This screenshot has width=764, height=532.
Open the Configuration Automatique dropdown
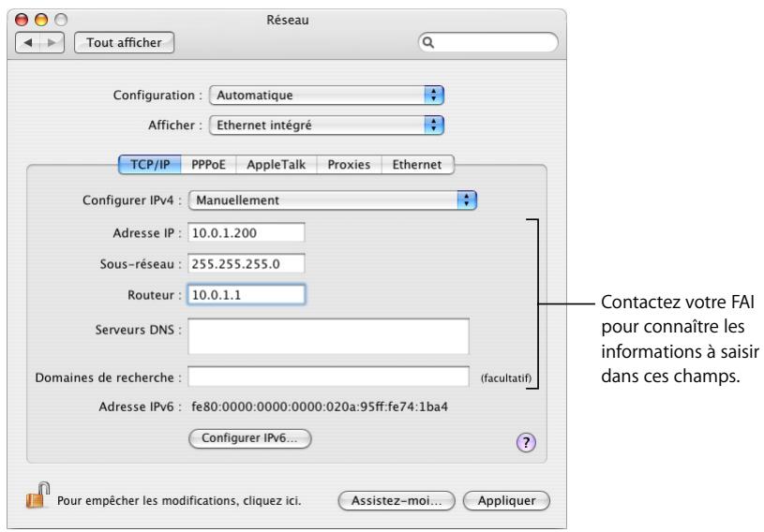point(326,96)
